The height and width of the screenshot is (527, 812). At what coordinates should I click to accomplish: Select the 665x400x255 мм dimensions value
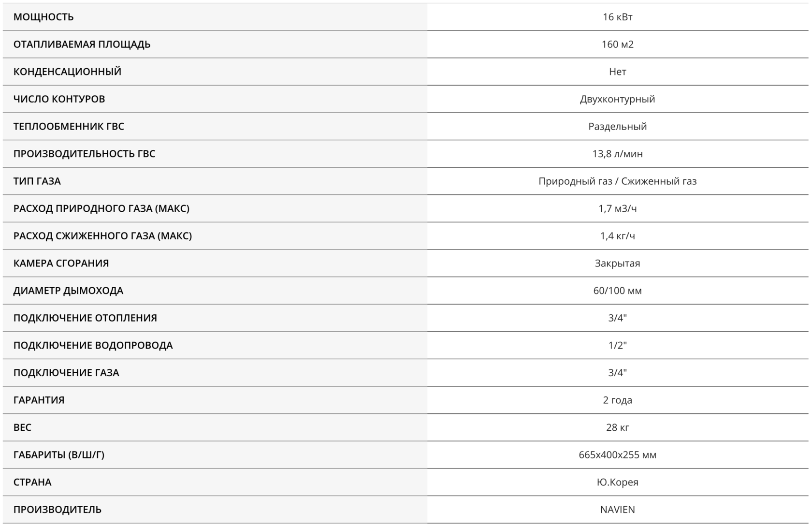click(x=617, y=455)
